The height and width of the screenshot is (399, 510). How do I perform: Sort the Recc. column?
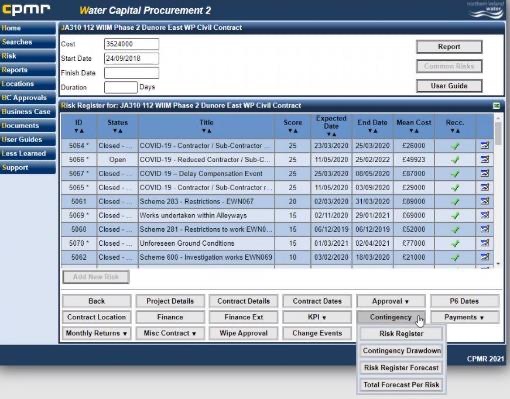(455, 131)
